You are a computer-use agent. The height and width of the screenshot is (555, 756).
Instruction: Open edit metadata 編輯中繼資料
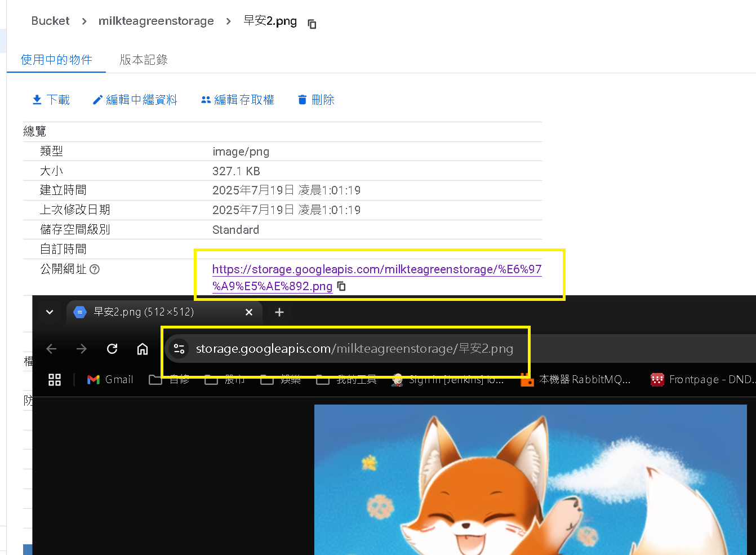click(135, 100)
